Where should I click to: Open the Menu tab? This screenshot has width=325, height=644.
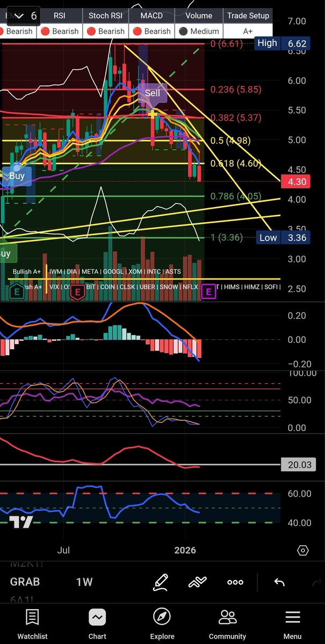click(x=292, y=624)
